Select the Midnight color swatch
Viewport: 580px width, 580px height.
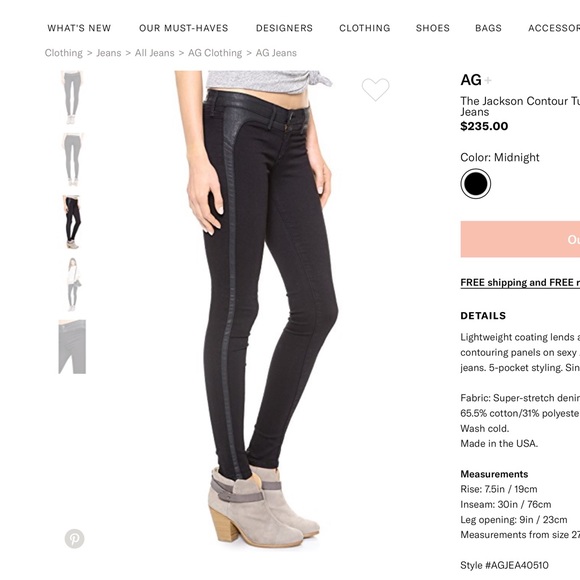[476, 184]
